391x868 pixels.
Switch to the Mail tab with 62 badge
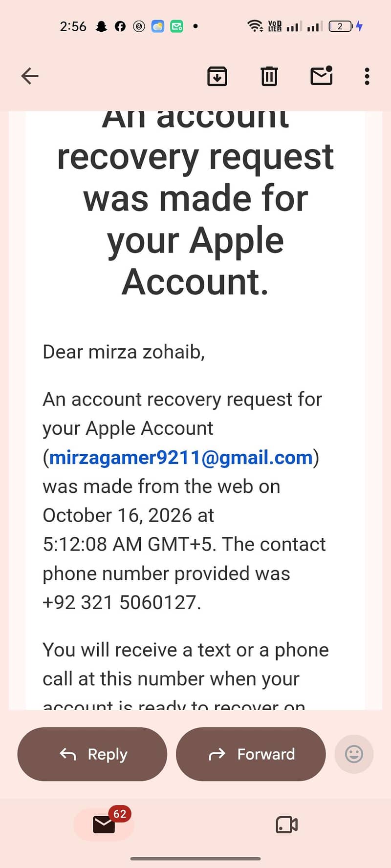pos(104,825)
